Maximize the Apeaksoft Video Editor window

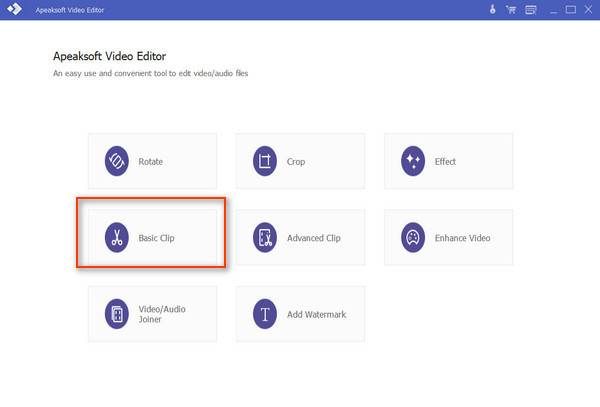pos(571,10)
